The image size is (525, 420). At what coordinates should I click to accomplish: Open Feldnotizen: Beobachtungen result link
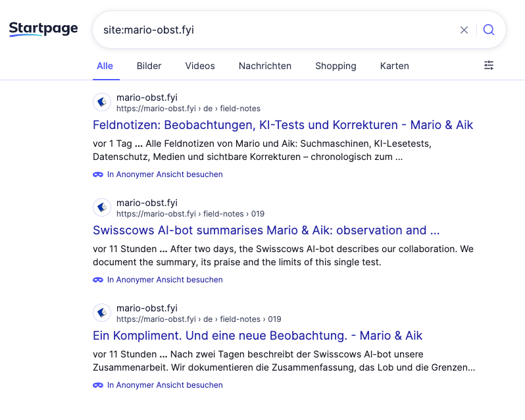(x=283, y=125)
